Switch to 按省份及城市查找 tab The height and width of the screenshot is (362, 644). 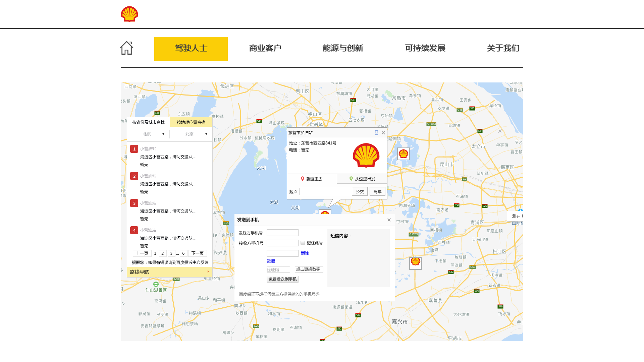(149, 122)
